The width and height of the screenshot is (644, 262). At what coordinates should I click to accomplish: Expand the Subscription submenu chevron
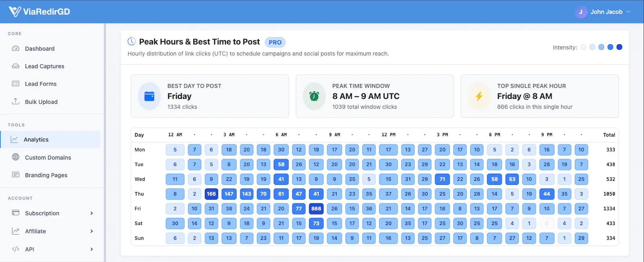tap(92, 213)
